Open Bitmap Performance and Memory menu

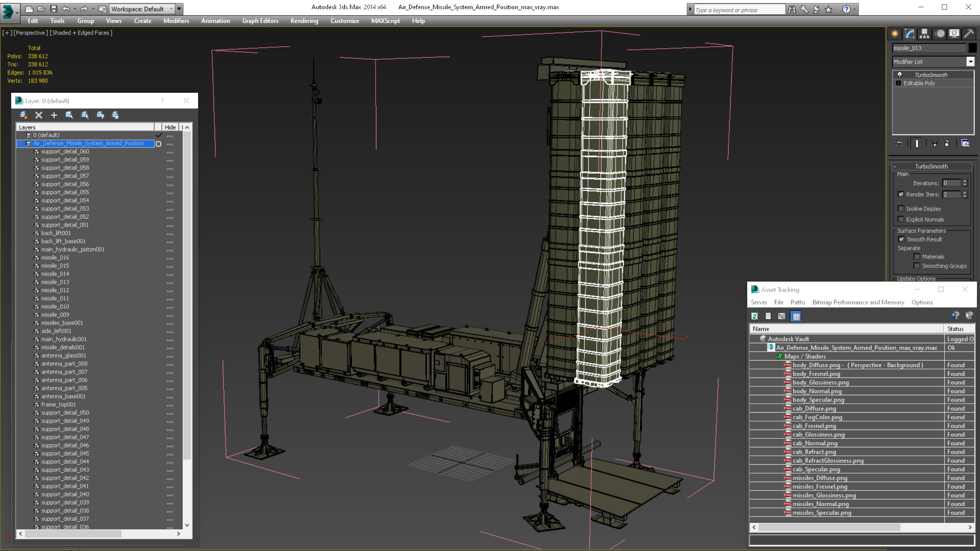(x=858, y=302)
